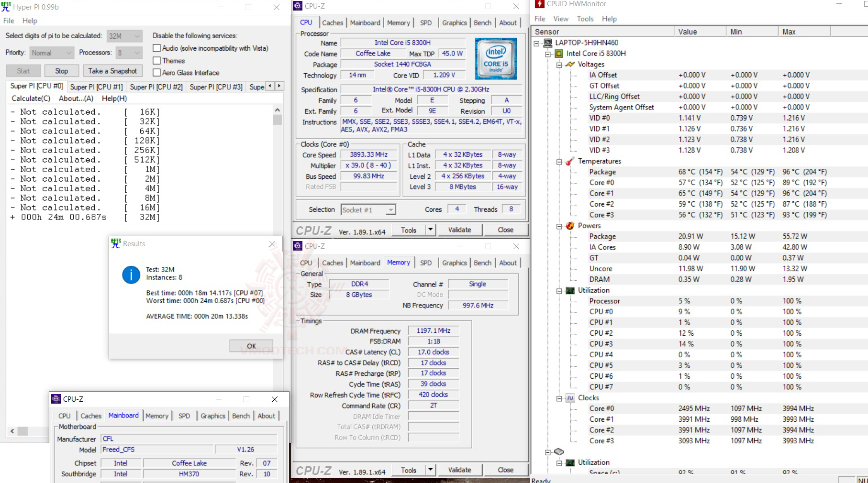Click the CPUID HWMonitor title bar icon
Viewport: 868px width, 483px height.
(539, 4)
